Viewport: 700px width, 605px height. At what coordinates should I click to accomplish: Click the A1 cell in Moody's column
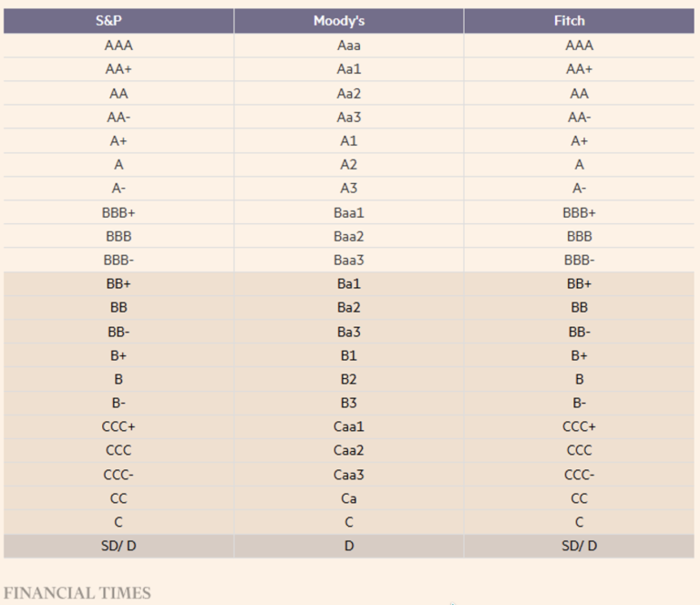(x=348, y=140)
